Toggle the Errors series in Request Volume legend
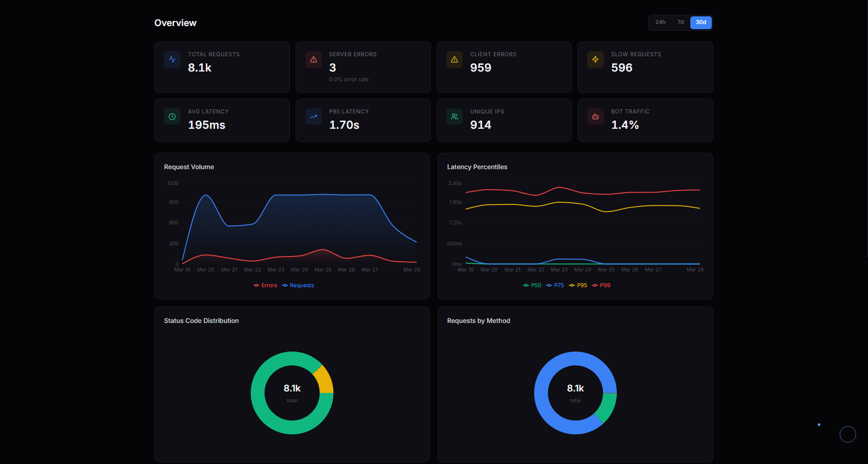 265,286
